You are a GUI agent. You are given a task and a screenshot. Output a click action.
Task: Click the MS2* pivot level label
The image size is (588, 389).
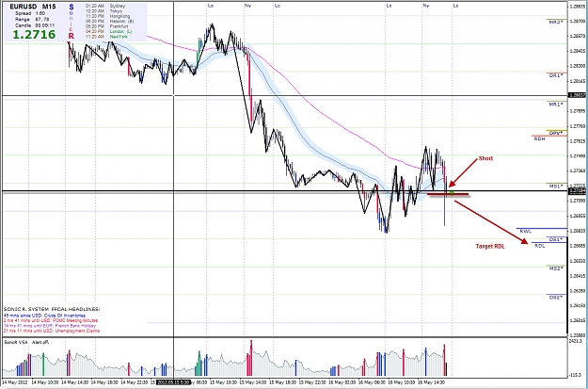pyautogui.click(x=556, y=268)
